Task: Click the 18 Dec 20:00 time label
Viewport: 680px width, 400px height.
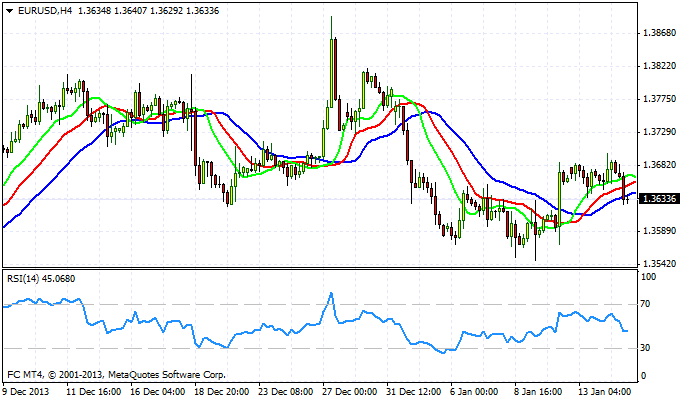Action: click(x=221, y=392)
